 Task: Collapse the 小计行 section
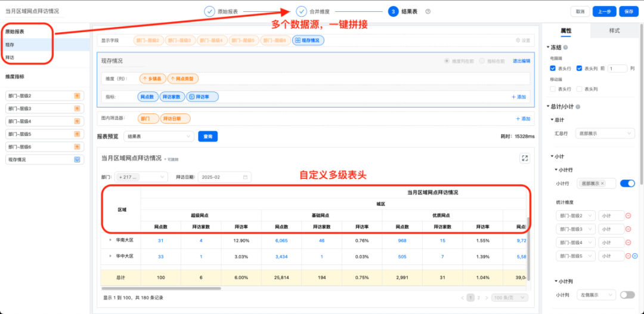click(556, 170)
